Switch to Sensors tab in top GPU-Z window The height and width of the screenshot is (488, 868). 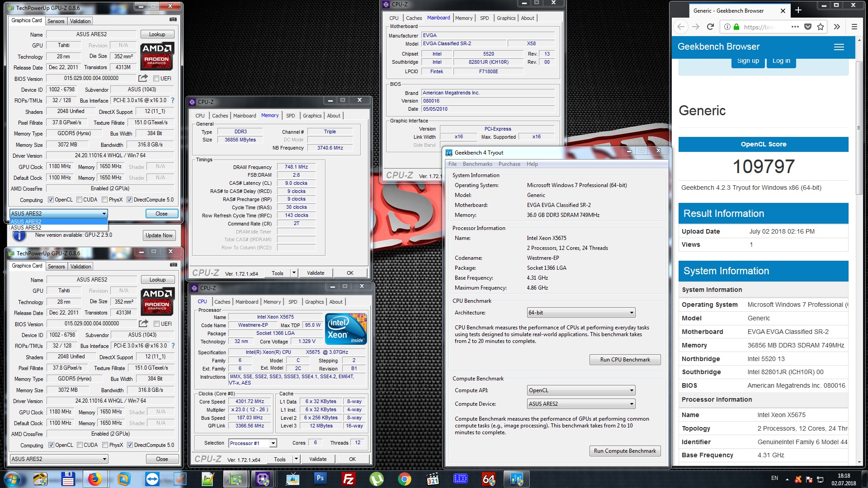pyautogui.click(x=56, y=21)
